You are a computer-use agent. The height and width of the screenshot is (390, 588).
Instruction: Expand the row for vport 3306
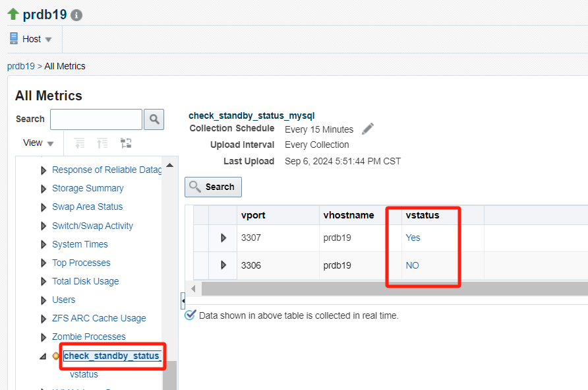click(223, 265)
